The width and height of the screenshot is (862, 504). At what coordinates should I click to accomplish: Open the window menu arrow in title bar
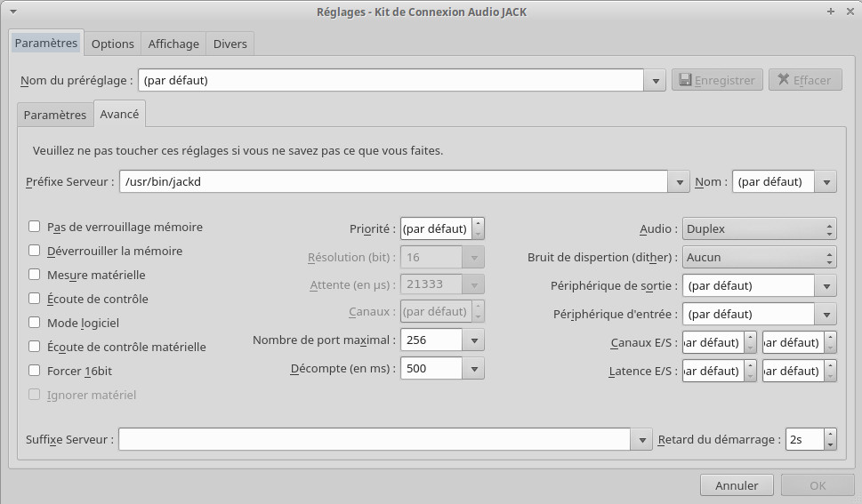[13, 12]
